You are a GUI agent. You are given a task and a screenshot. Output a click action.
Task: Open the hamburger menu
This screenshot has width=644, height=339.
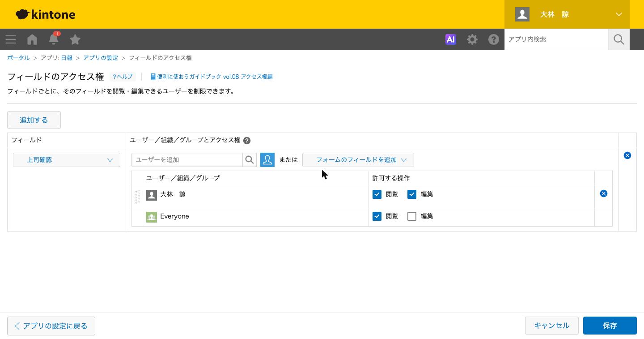(11, 39)
